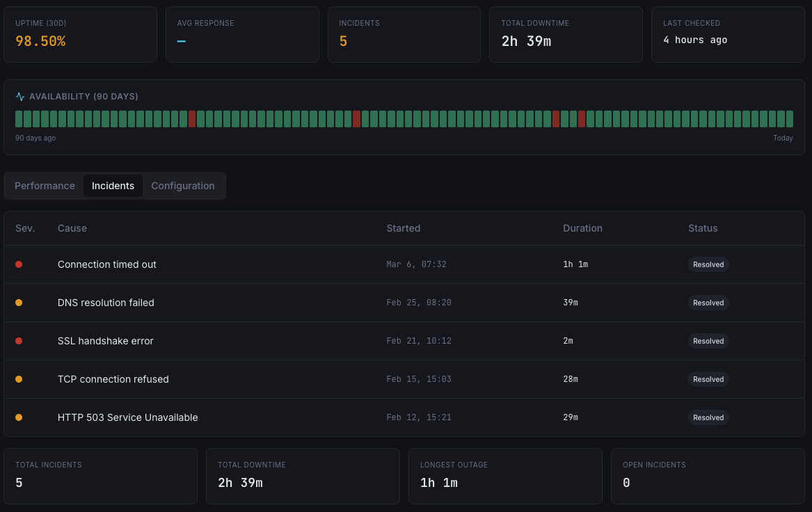812x512 pixels.
Task: Click the Longest Outage summary card
Action: [505, 476]
